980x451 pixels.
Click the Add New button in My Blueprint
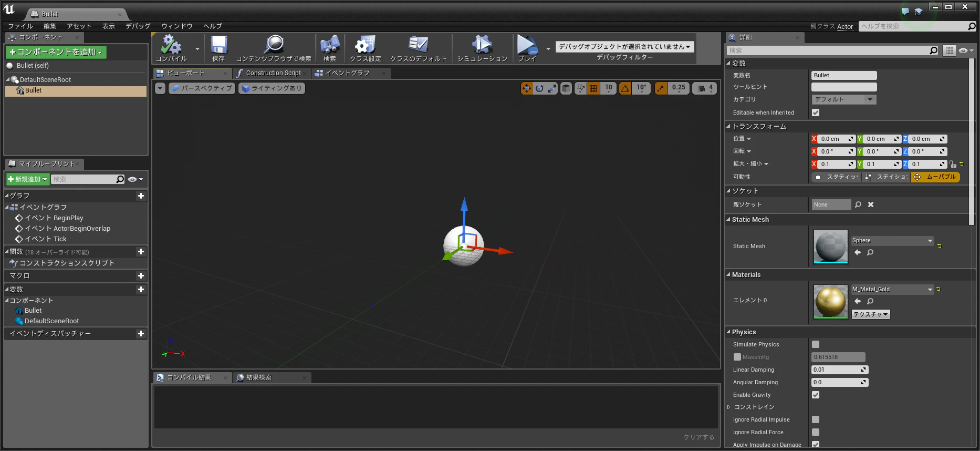(28, 179)
